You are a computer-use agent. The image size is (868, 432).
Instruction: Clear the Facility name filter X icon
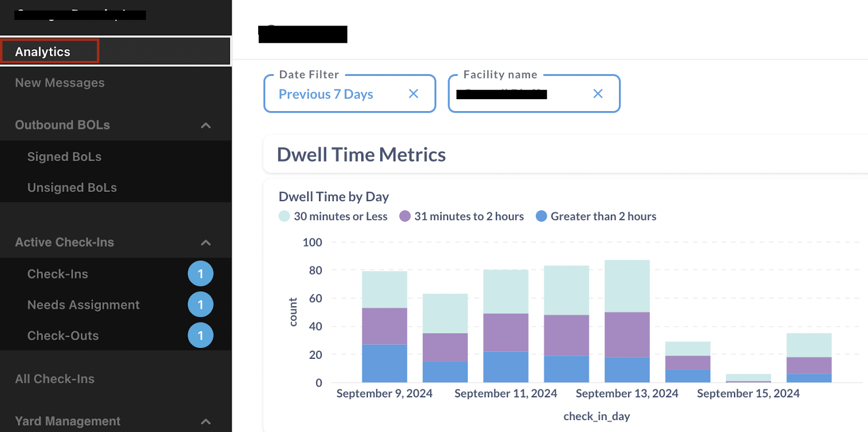(598, 94)
